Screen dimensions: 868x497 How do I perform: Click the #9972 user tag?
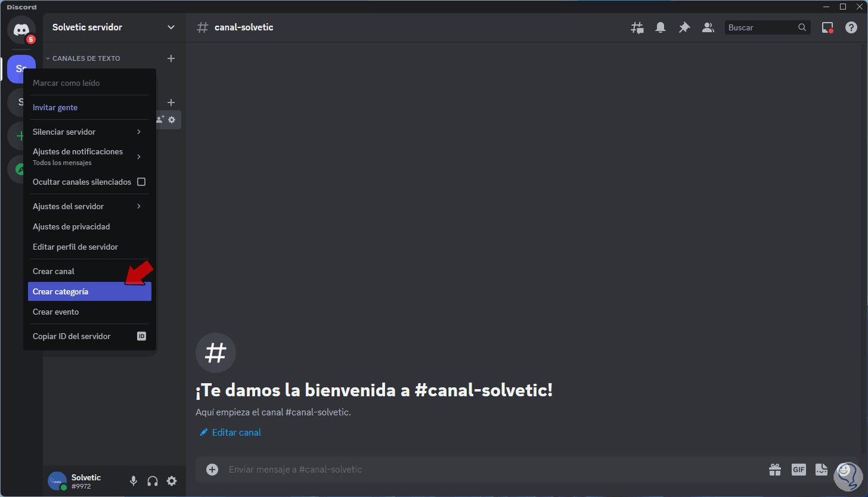(x=81, y=486)
